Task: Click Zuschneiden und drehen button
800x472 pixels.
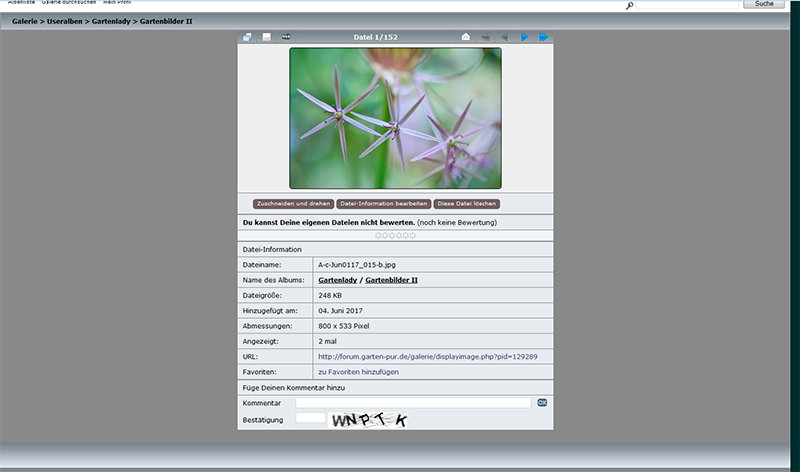Action: 293,204
